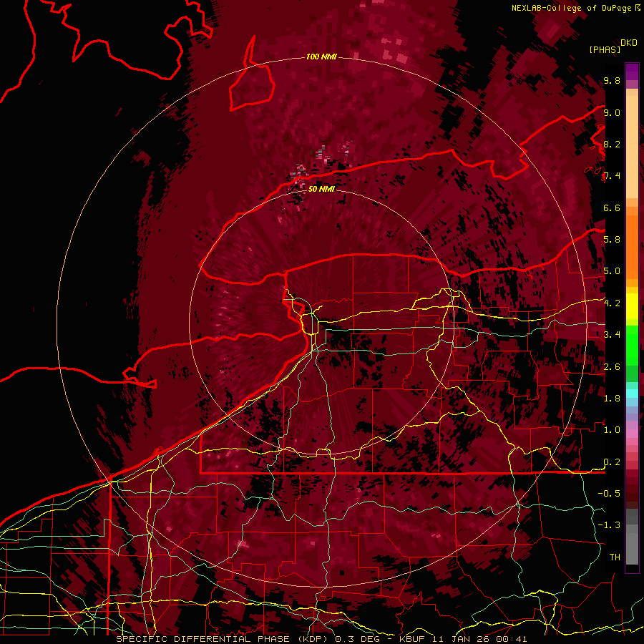Image resolution: width=644 pixels, height=644 pixels.
Task: Click the cyan segment of color bar
Action: [x=632, y=394]
